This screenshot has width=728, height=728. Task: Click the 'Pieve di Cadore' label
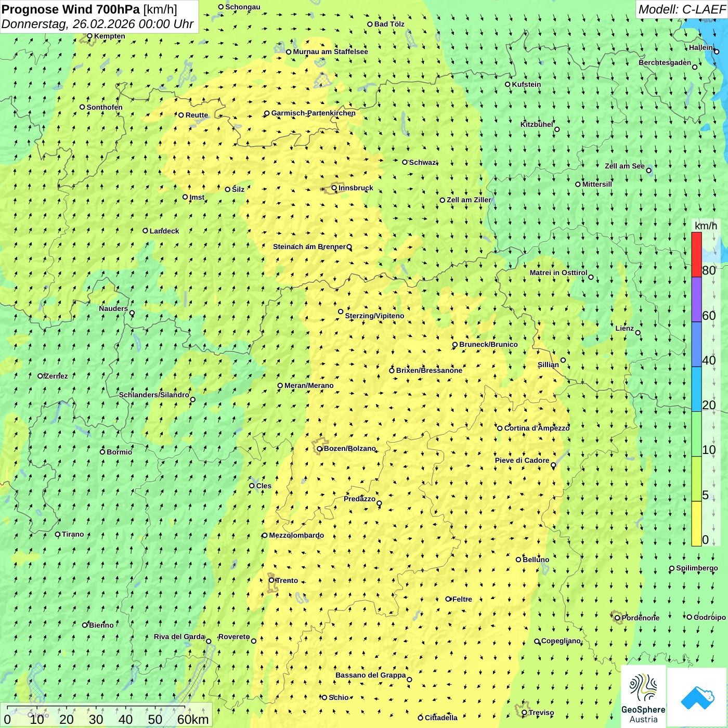(522, 460)
